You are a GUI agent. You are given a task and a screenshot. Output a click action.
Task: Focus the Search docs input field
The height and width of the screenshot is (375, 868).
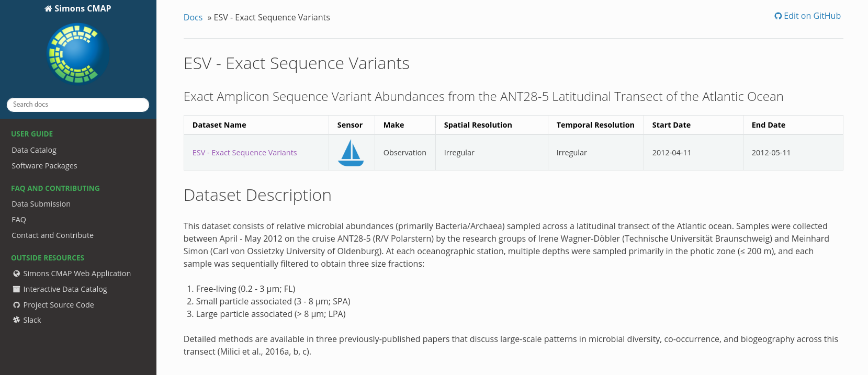(x=78, y=105)
